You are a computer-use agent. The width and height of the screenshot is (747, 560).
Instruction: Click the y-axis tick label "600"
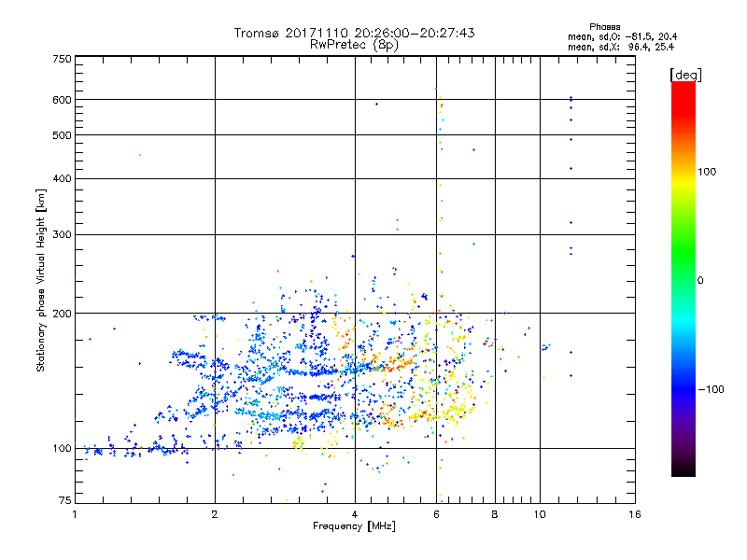[62, 100]
